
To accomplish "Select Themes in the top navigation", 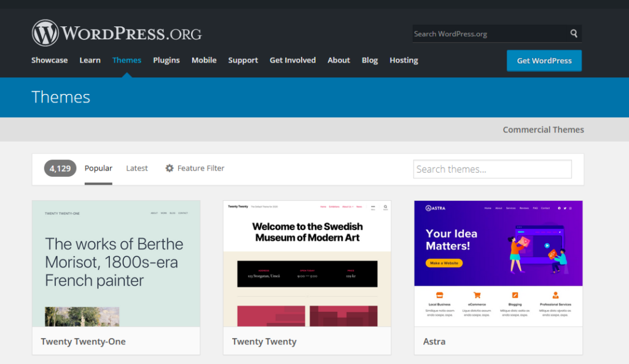I will (127, 60).
